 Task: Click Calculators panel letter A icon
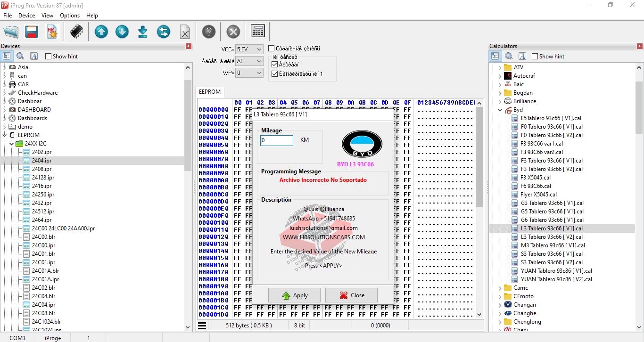522,56
